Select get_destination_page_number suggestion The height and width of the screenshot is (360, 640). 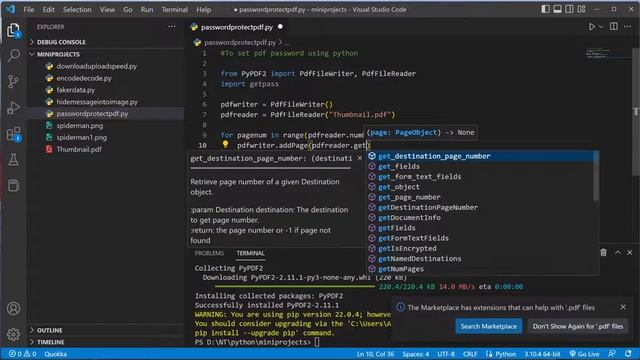pos(480,156)
